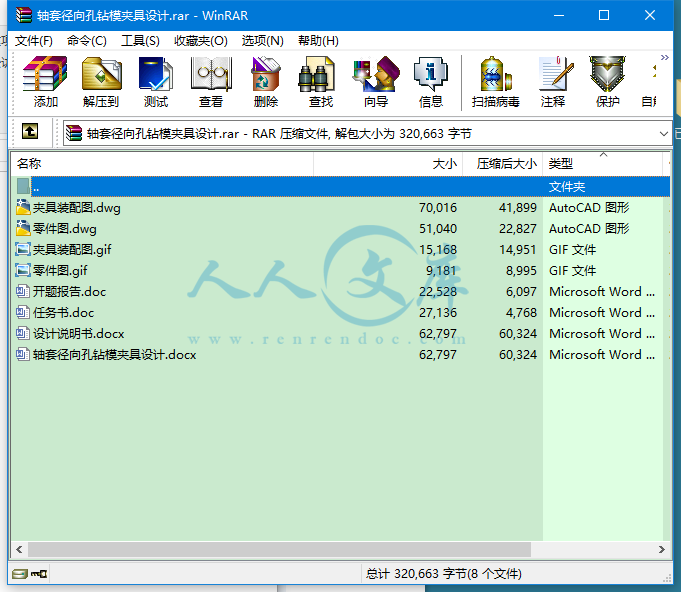Click the Extract To (解压到) icon

(x=101, y=82)
